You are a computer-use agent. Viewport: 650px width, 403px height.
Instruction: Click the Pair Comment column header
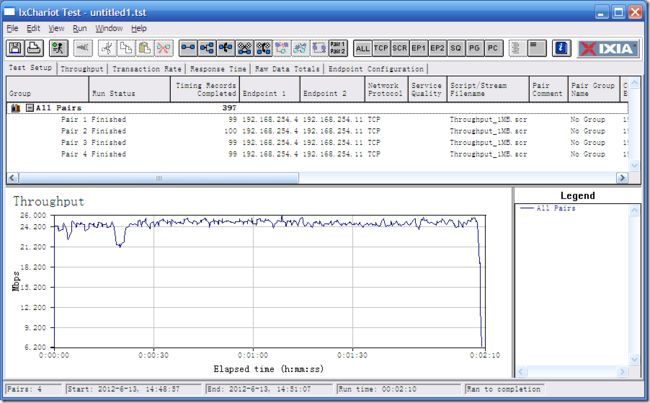[549, 89]
